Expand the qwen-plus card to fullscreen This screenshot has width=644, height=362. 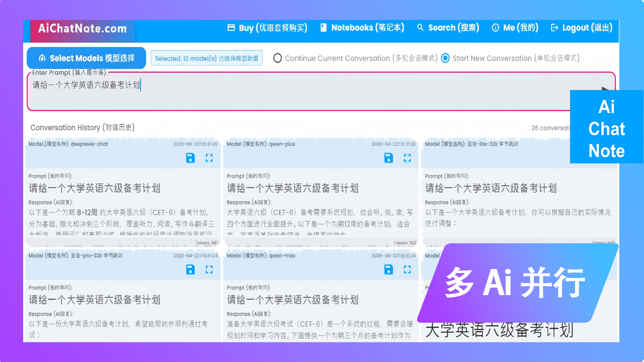(408, 158)
